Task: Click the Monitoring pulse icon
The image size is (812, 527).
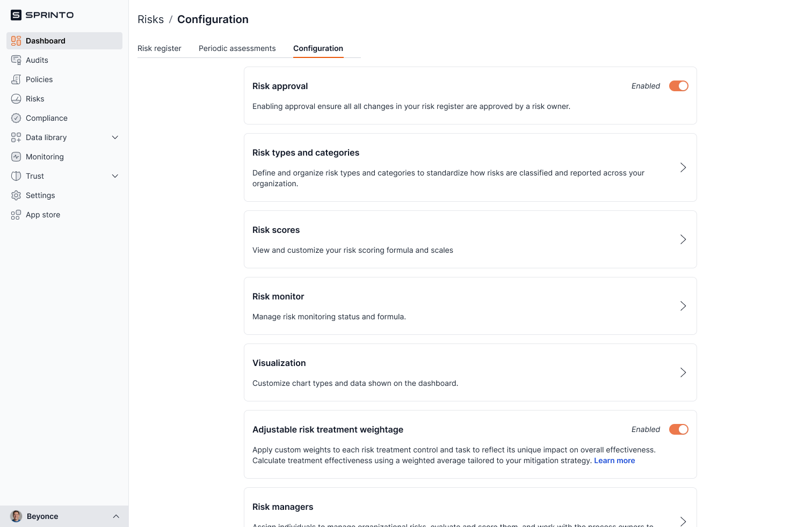Action: pyautogui.click(x=16, y=157)
